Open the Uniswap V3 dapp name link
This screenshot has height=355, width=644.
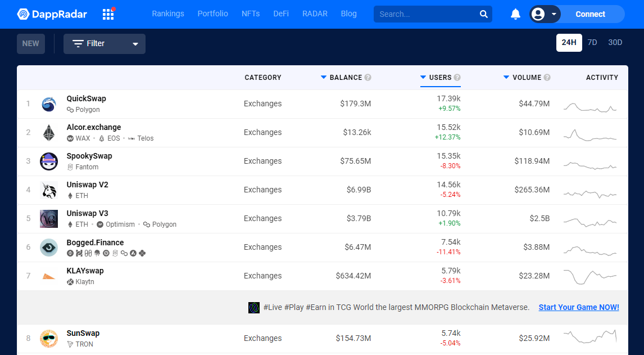88,213
